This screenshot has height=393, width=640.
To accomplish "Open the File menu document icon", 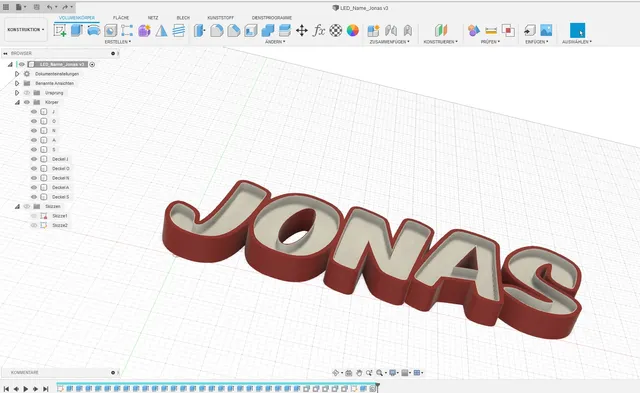I will pyautogui.click(x=19, y=7).
